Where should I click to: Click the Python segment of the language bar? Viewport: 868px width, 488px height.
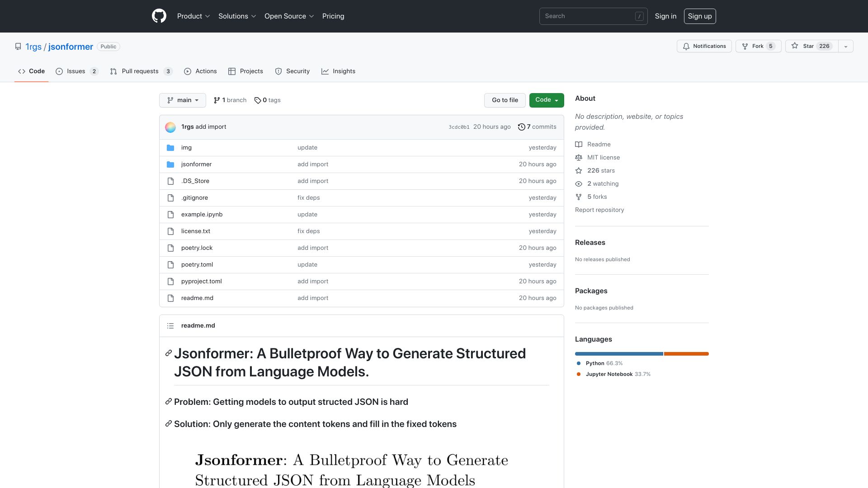click(x=619, y=354)
